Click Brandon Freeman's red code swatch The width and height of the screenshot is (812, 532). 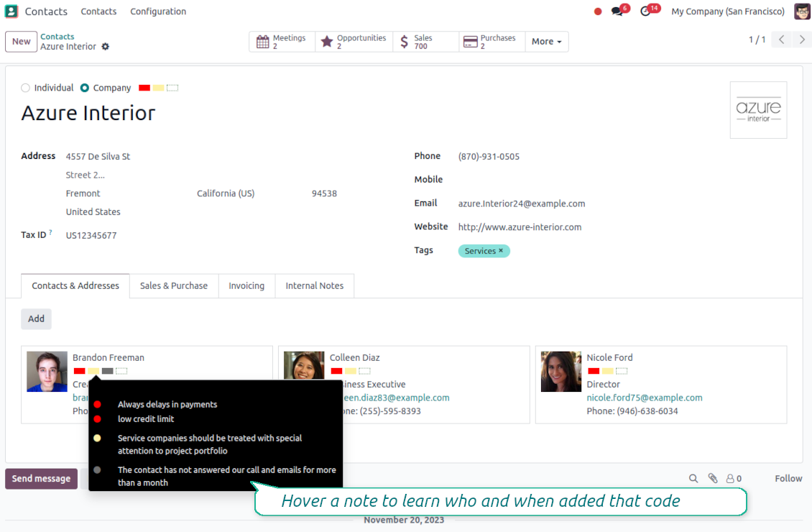(x=79, y=371)
